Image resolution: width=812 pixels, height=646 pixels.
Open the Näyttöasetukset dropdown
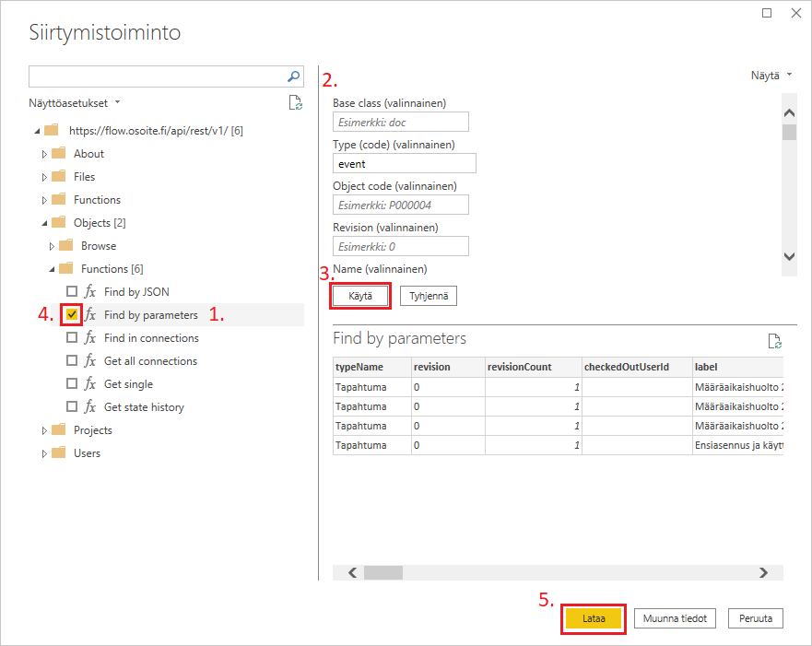75,102
